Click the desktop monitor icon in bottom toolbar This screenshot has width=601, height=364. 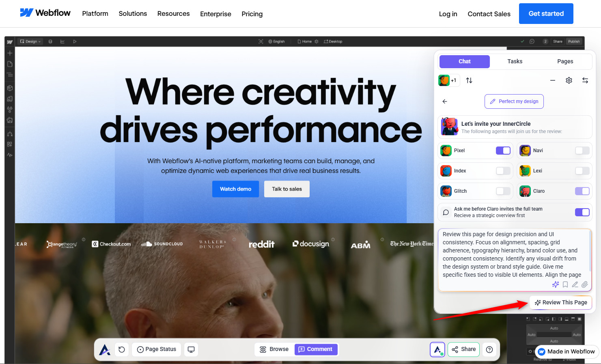point(191,349)
